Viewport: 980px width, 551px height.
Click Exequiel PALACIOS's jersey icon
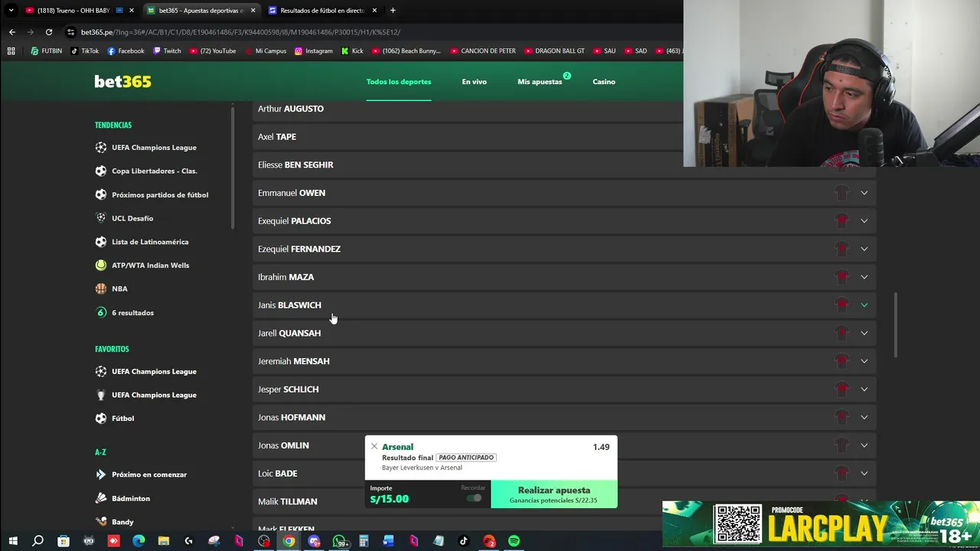click(x=842, y=220)
